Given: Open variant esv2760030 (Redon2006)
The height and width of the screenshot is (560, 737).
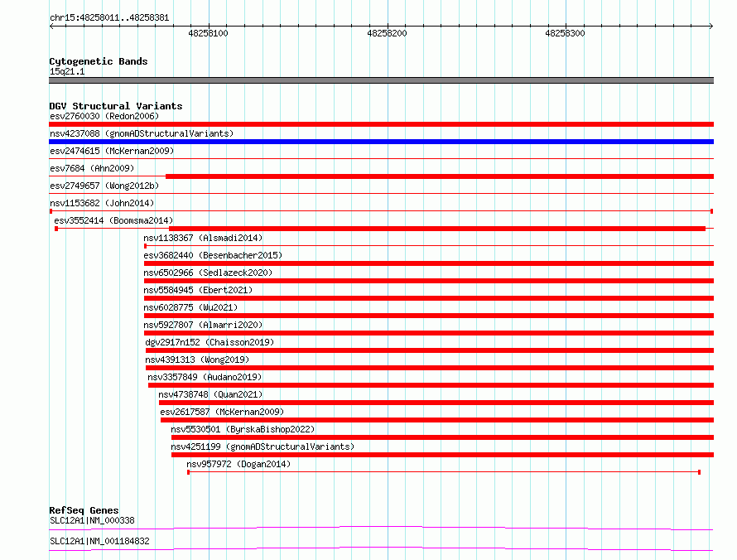Looking at the screenshot, I should click(x=104, y=116).
